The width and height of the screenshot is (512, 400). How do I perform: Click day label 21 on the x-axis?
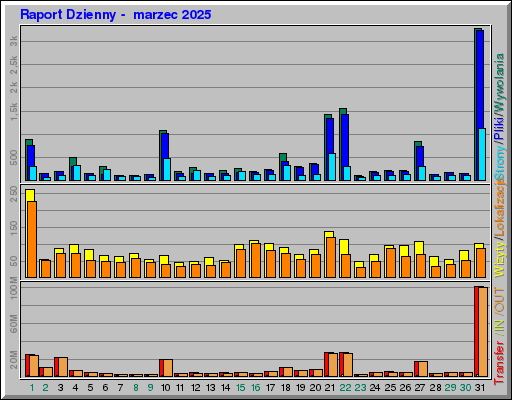(330, 388)
